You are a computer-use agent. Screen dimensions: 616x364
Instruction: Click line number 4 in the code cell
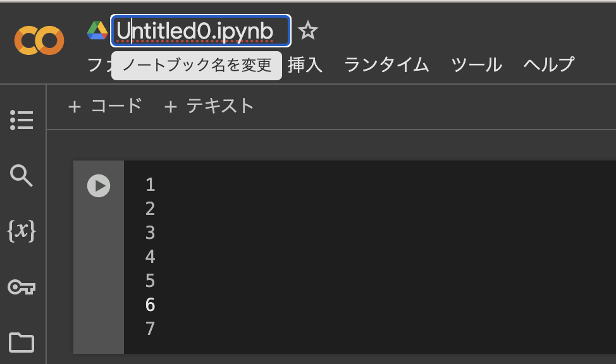coord(150,257)
